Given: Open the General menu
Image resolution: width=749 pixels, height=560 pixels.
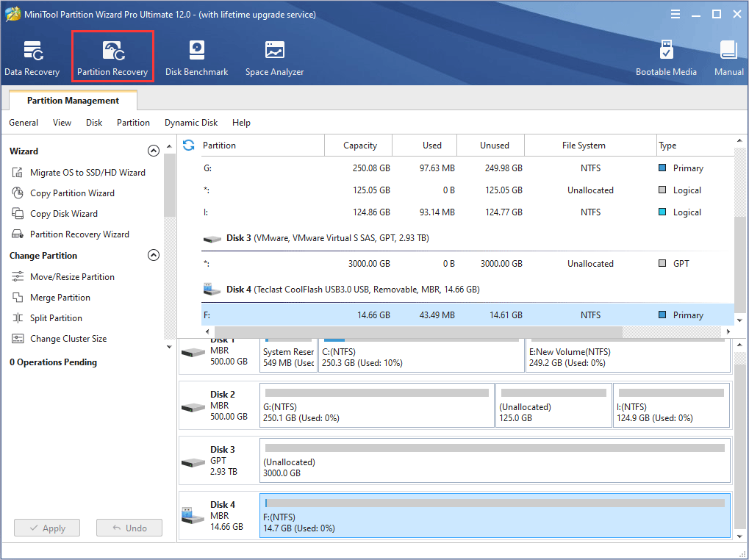Looking at the screenshot, I should tap(24, 123).
